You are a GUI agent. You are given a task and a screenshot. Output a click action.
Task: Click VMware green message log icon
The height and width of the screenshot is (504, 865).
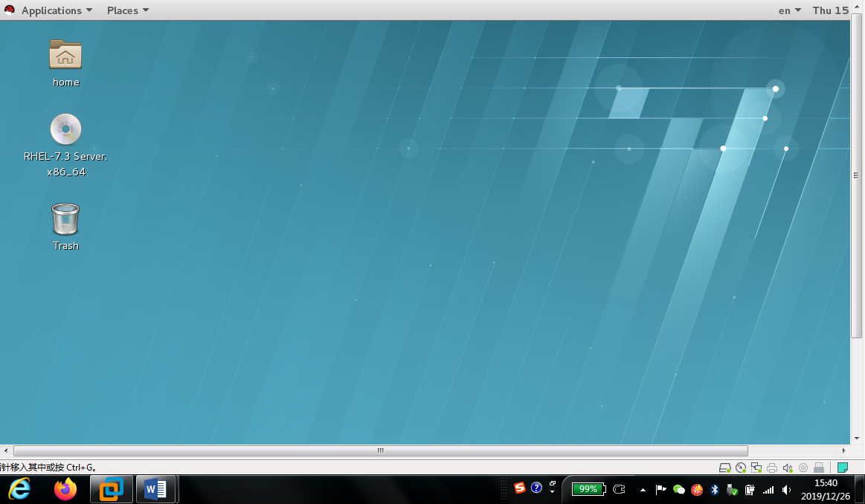(x=843, y=468)
